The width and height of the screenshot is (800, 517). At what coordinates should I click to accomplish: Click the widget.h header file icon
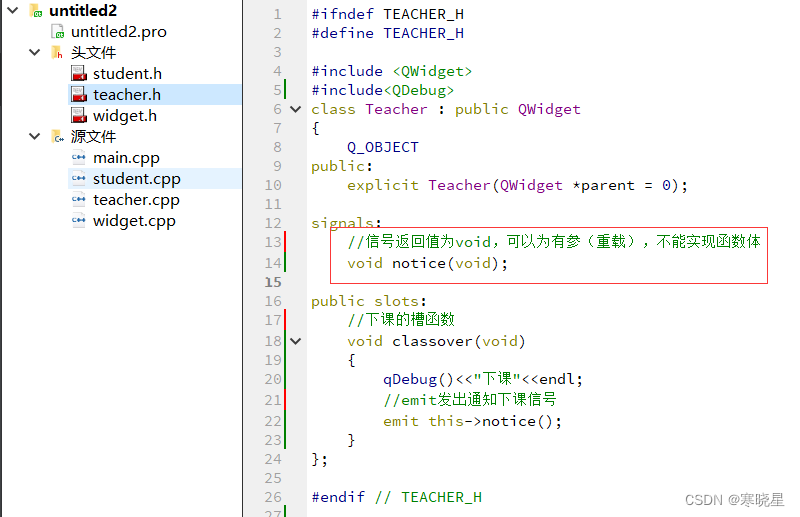[x=79, y=115]
